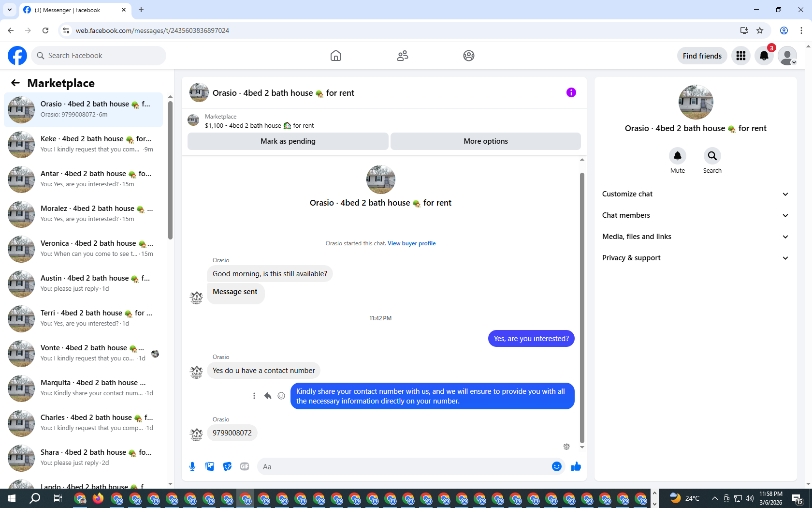Screen dimensions: 812x508
Task: Open the Antar conversation
Action: (x=83, y=179)
